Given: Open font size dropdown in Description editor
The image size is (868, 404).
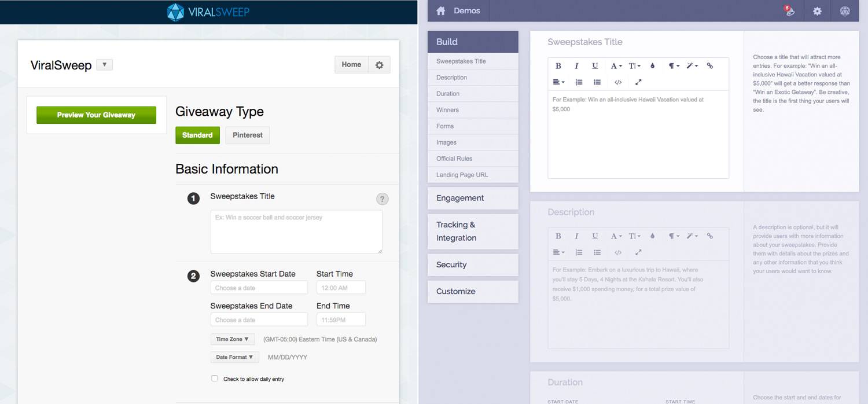Looking at the screenshot, I should (635, 236).
